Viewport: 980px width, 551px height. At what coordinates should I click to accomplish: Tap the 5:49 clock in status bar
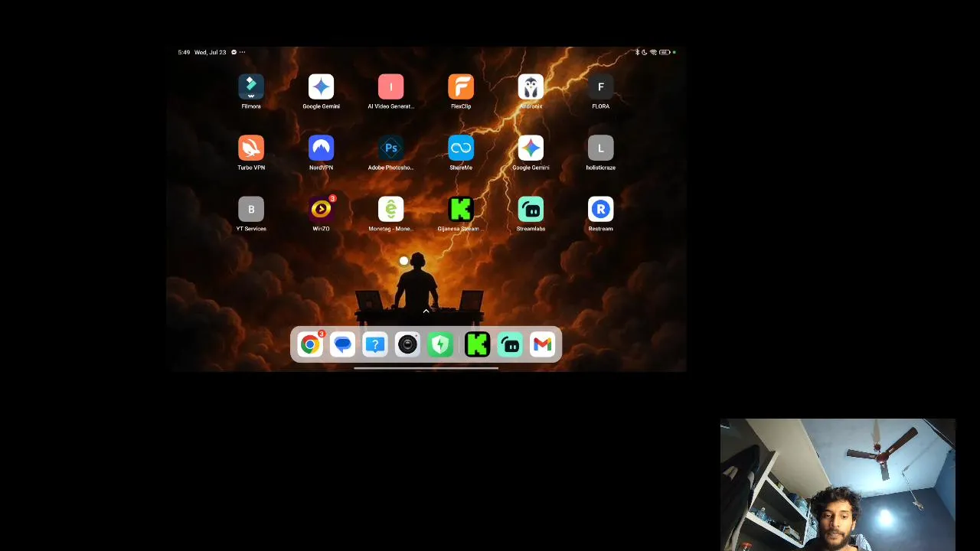184,52
